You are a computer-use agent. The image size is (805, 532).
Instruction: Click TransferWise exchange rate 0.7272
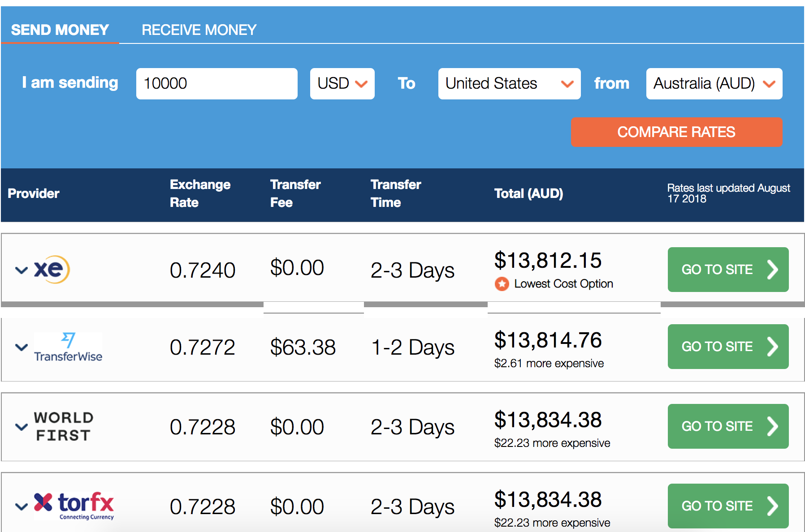tap(203, 348)
